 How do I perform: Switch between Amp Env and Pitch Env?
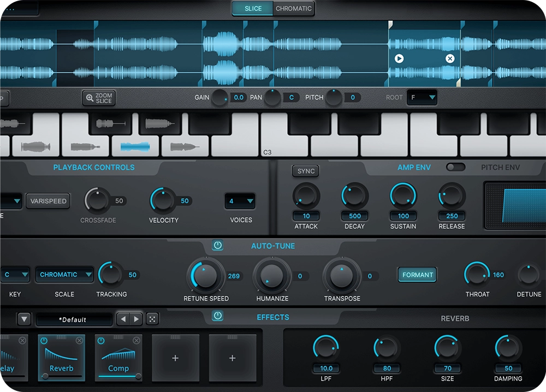tap(455, 168)
